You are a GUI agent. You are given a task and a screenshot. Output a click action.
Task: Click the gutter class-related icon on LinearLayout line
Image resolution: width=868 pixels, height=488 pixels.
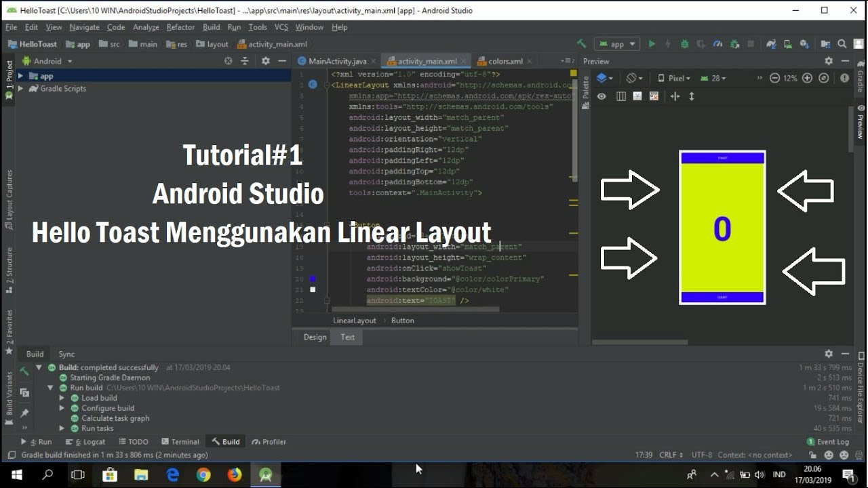[x=313, y=85]
